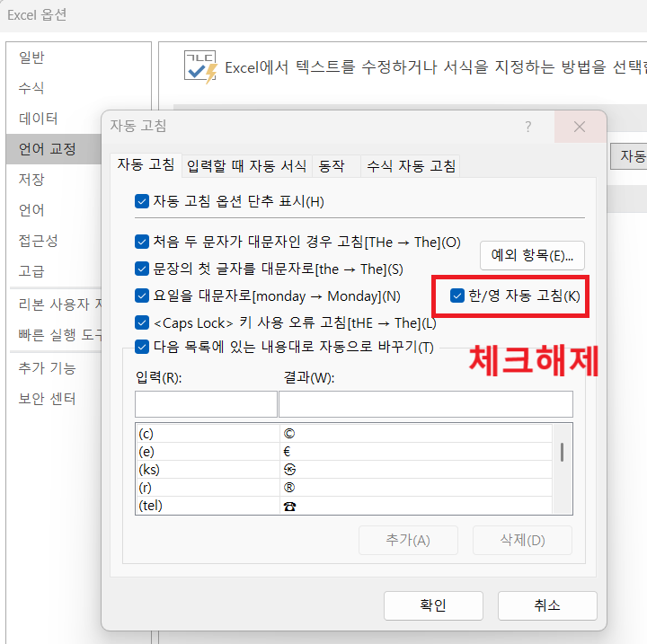Focus the 입력(R) text field
The height and width of the screenshot is (644, 647).
coord(206,404)
